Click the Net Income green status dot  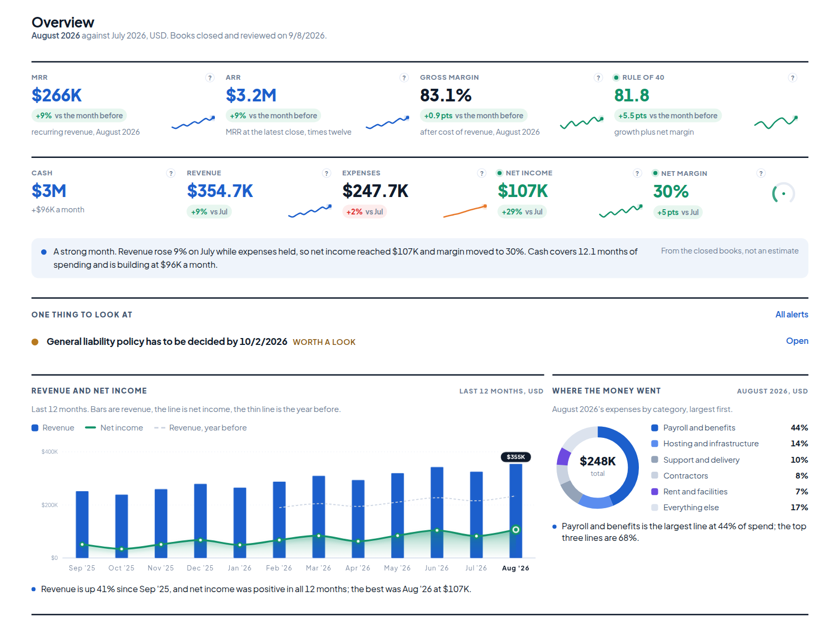499,173
